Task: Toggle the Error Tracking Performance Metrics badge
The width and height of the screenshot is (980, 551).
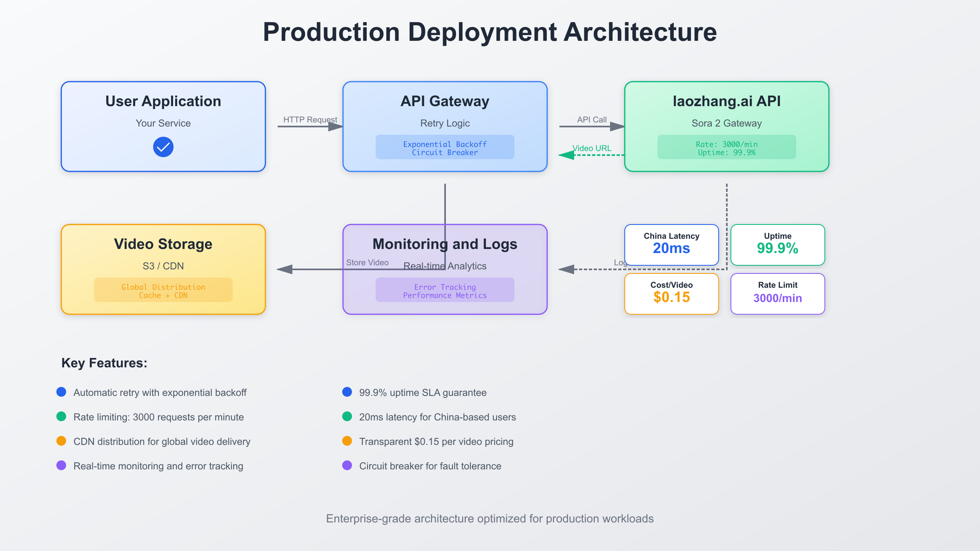Action: click(445, 290)
